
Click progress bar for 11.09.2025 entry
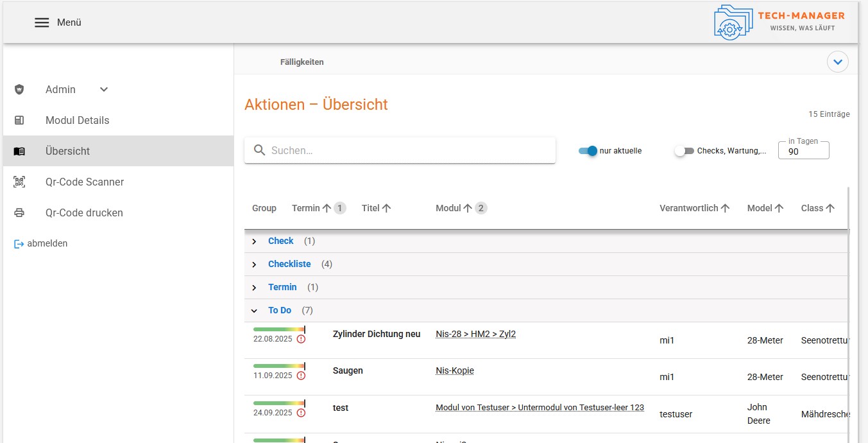(x=279, y=366)
